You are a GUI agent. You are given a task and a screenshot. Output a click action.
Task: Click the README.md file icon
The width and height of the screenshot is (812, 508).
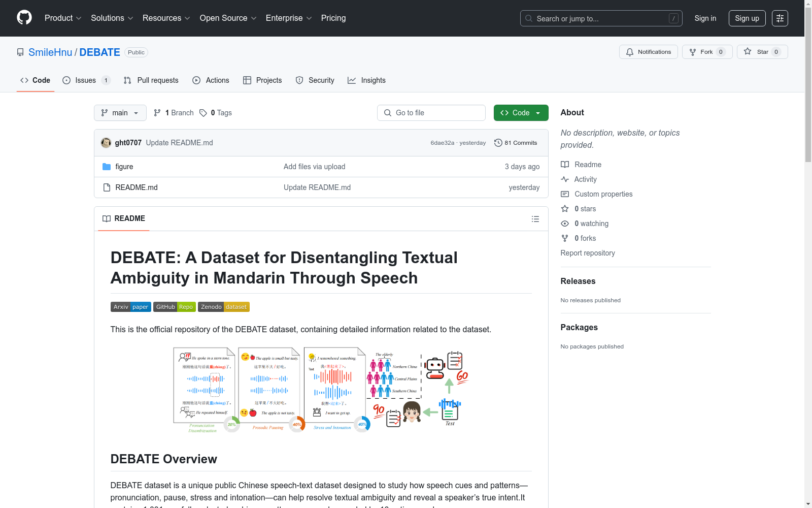107,187
